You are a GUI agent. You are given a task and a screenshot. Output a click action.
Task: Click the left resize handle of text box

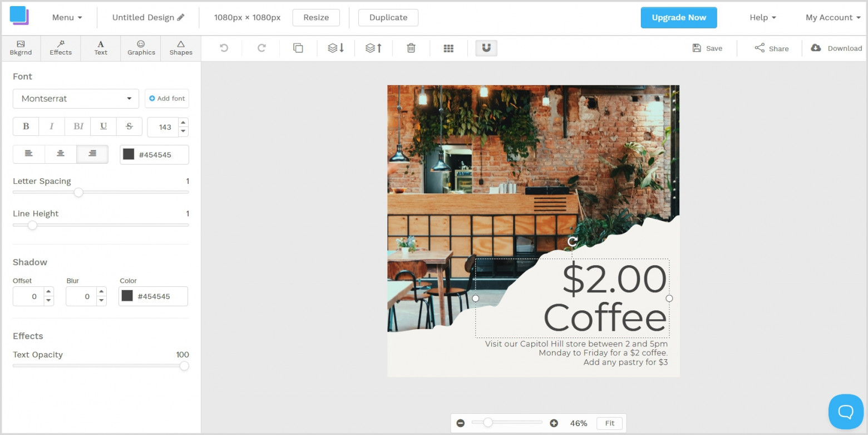pos(475,299)
